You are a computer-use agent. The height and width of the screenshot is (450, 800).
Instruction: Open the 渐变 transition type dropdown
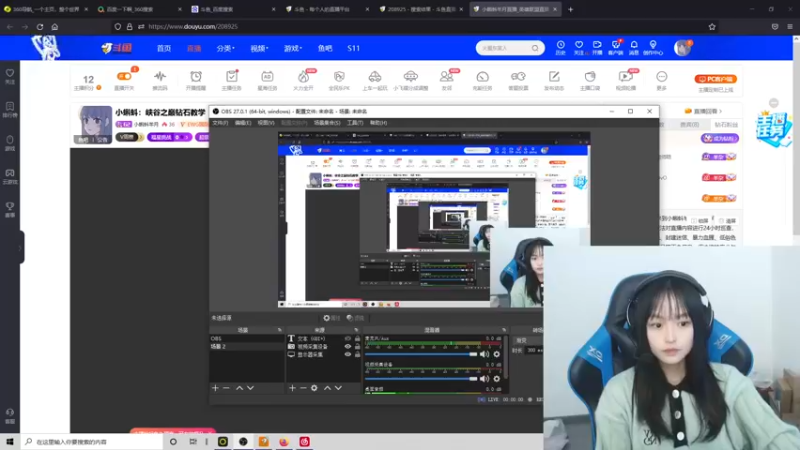click(x=528, y=340)
